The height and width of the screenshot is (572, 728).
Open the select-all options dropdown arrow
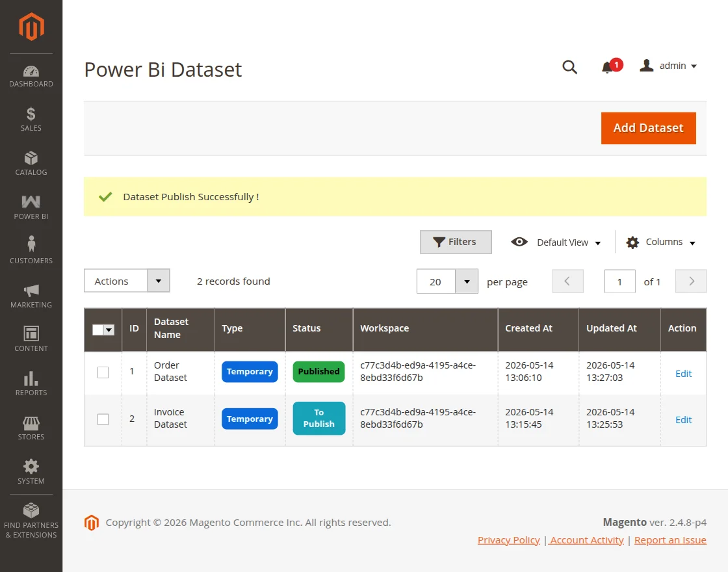(x=109, y=330)
